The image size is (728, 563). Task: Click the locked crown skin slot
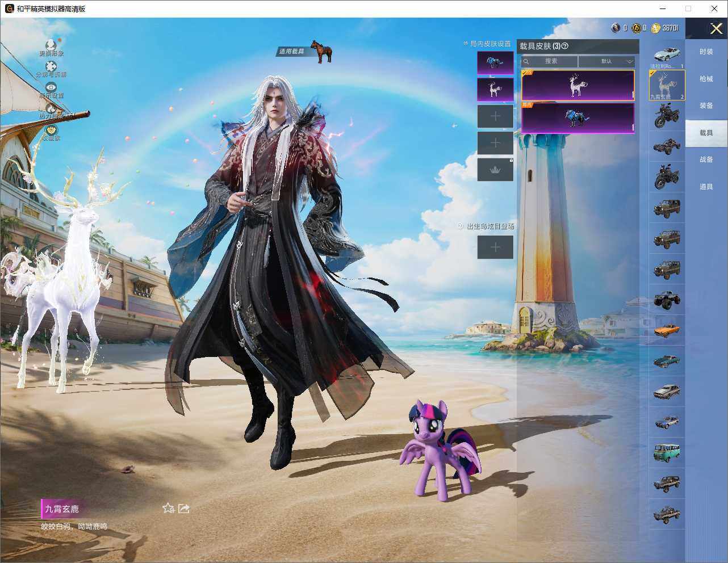tap(495, 170)
